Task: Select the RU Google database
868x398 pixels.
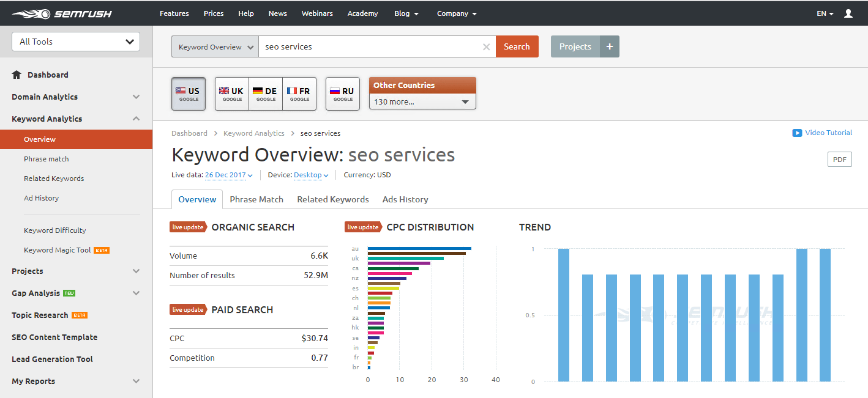Action: pos(343,94)
